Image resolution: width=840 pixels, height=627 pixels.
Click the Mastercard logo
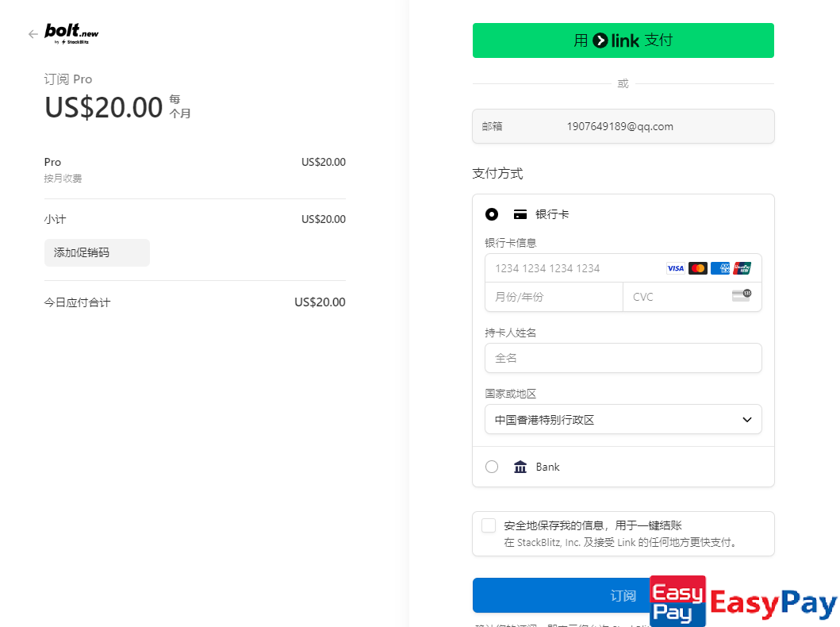click(698, 268)
